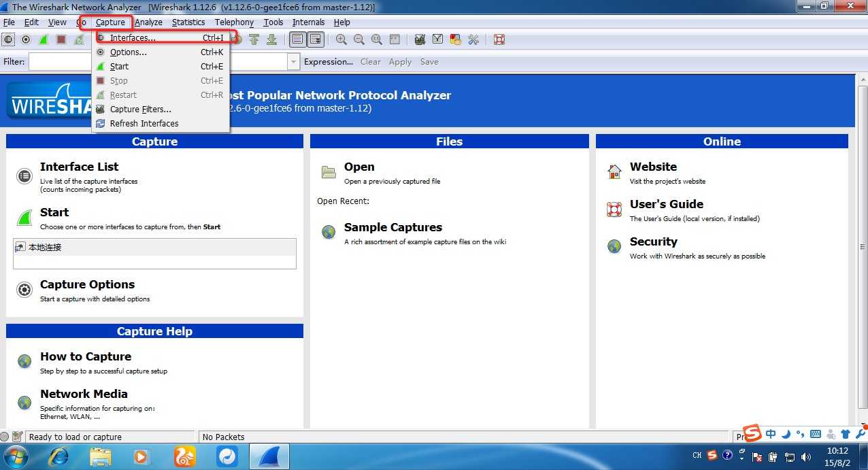
Task: Click the list capture interfaces toolbar icon
Action: (x=8, y=39)
